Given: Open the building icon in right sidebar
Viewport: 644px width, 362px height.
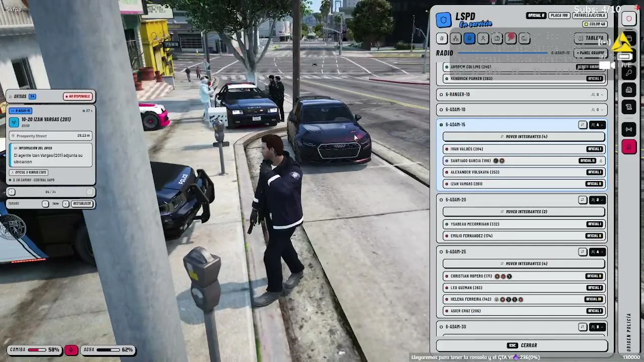Looking at the screenshot, I should click(x=629, y=90).
